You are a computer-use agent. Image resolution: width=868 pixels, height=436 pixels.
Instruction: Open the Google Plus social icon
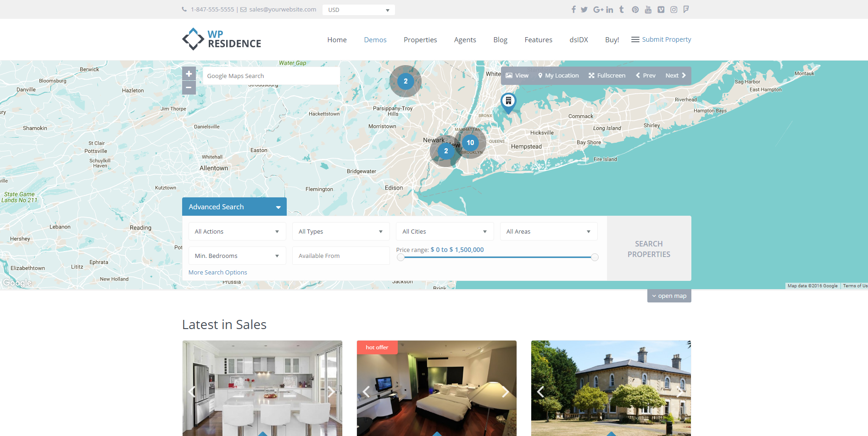tap(598, 10)
